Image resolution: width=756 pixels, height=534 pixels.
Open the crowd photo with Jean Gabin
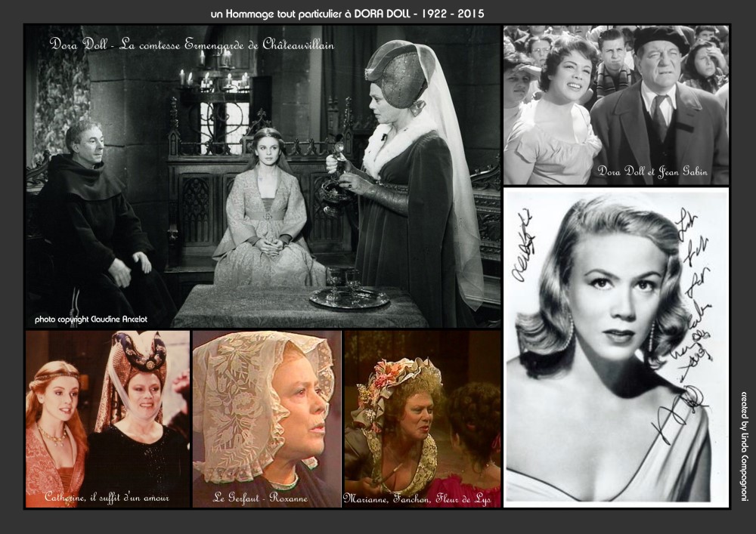point(616,105)
